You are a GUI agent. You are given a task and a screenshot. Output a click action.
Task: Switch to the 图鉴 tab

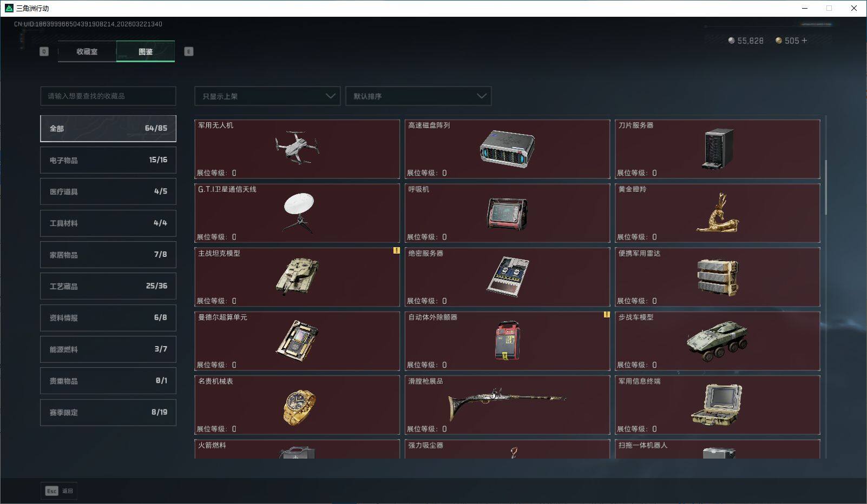click(x=146, y=51)
